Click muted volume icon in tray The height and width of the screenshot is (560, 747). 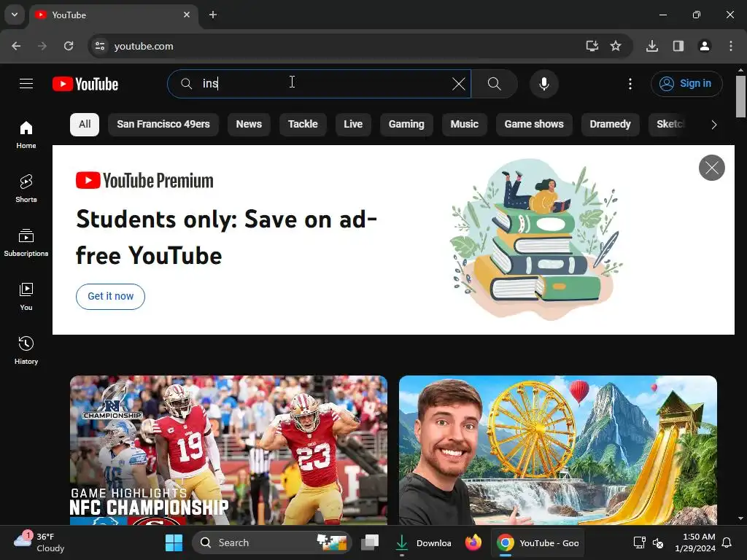pos(659,542)
